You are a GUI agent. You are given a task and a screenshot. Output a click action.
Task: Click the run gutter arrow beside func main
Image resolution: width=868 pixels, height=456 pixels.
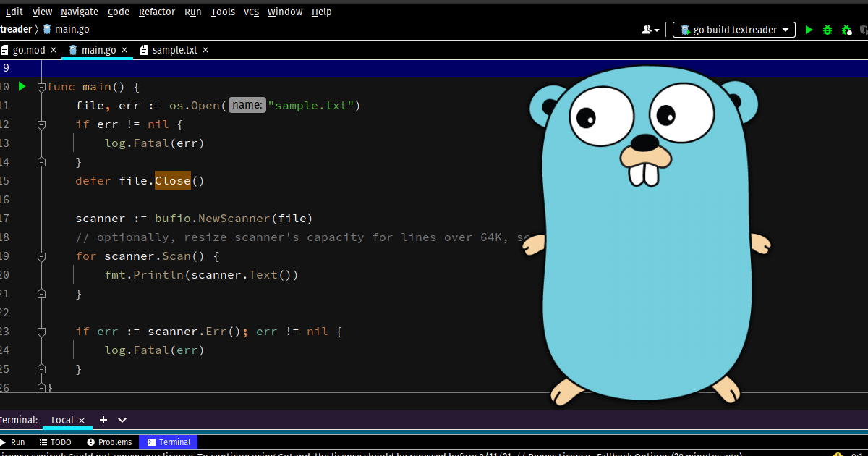tap(22, 86)
